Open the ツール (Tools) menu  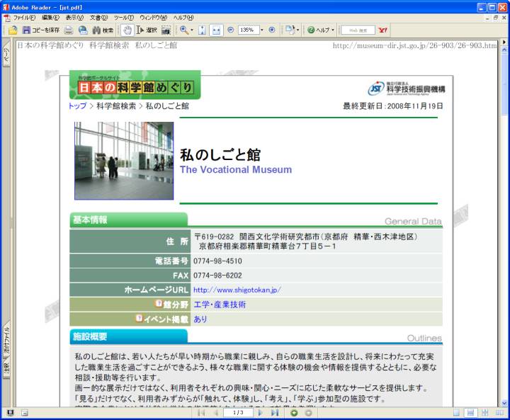(x=123, y=17)
